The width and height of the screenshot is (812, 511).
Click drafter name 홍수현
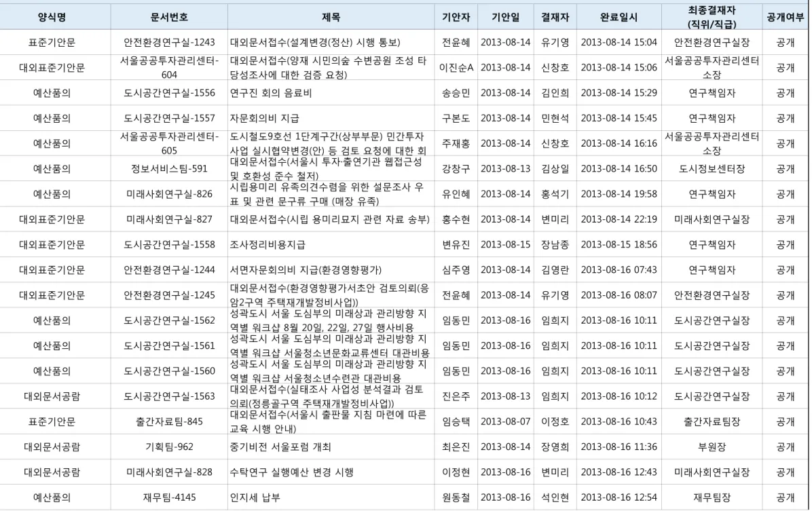(456, 219)
